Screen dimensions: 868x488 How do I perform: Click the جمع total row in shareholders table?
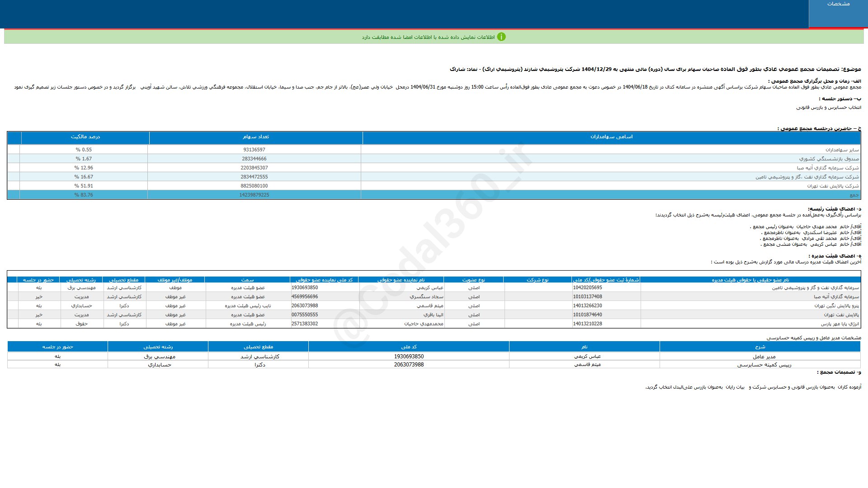coord(854,195)
